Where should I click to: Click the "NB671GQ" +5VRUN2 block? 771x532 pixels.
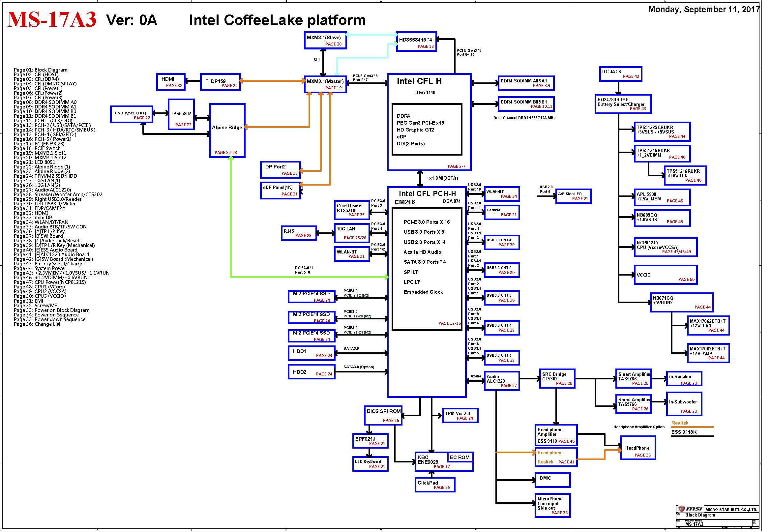coord(682,302)
